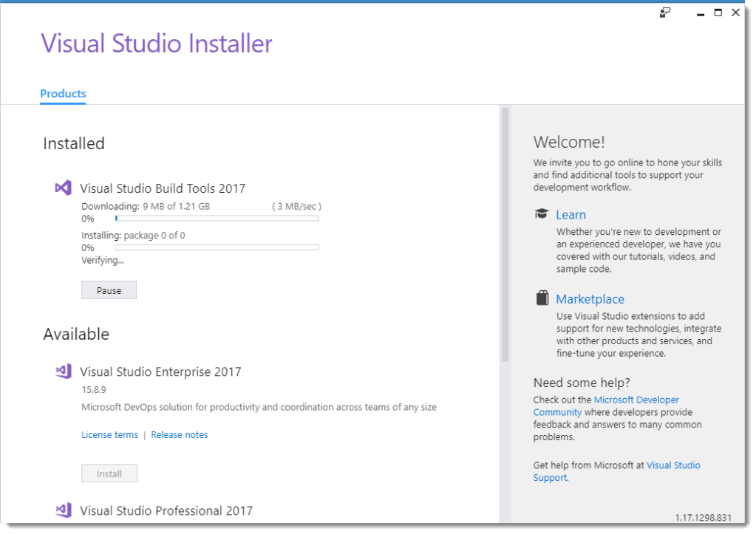Click the Visual Studio Enterprise 2017 icon

click(64, 372)
